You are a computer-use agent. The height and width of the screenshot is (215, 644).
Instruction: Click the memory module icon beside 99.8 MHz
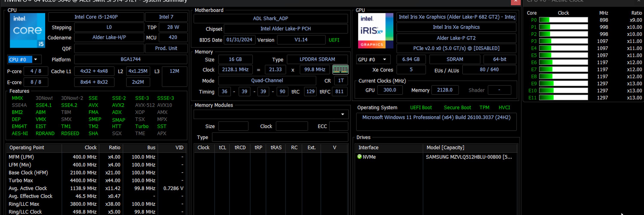pos(340,69)
